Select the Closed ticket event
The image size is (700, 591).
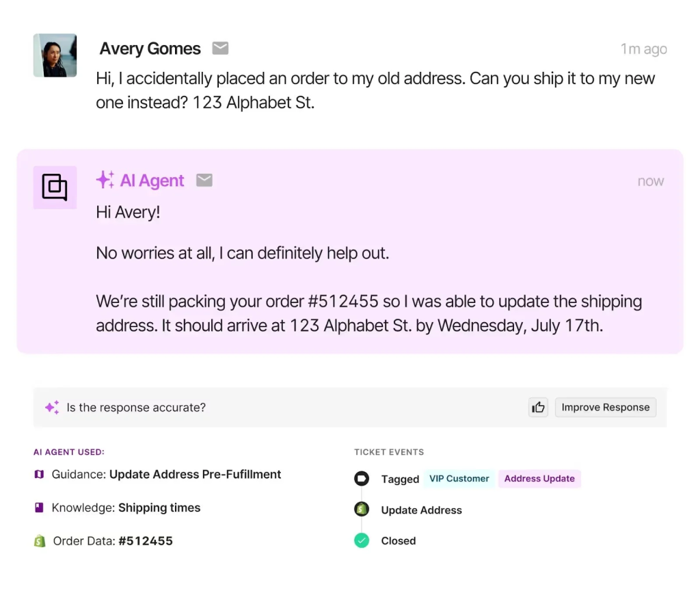pyautogui.click(x=398, y=540)
